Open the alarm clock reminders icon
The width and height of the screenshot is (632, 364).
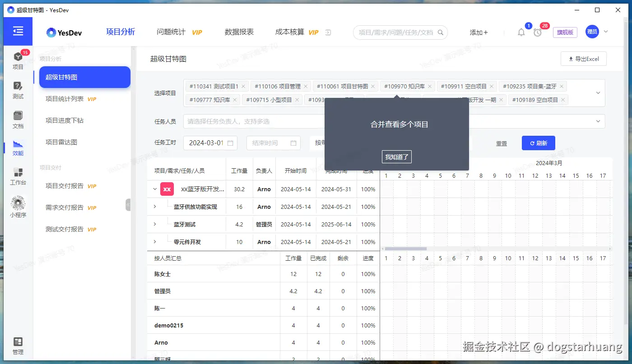click(x=537, y=32)
